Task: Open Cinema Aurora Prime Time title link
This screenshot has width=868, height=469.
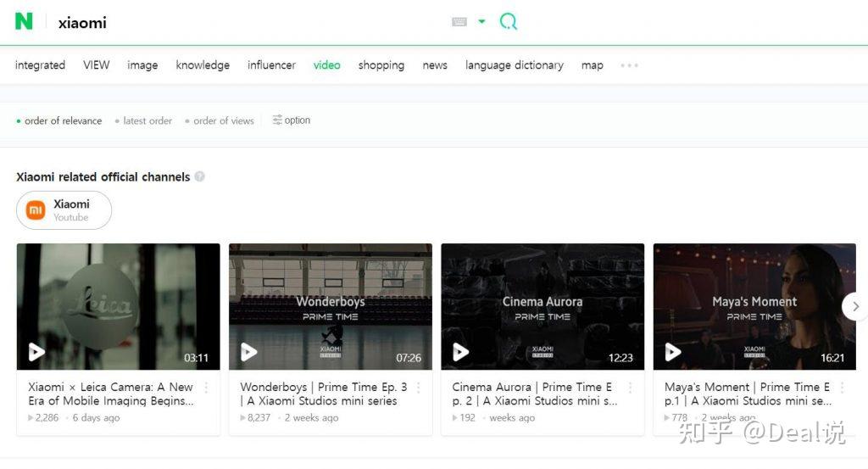Action: tap(535, 394)
